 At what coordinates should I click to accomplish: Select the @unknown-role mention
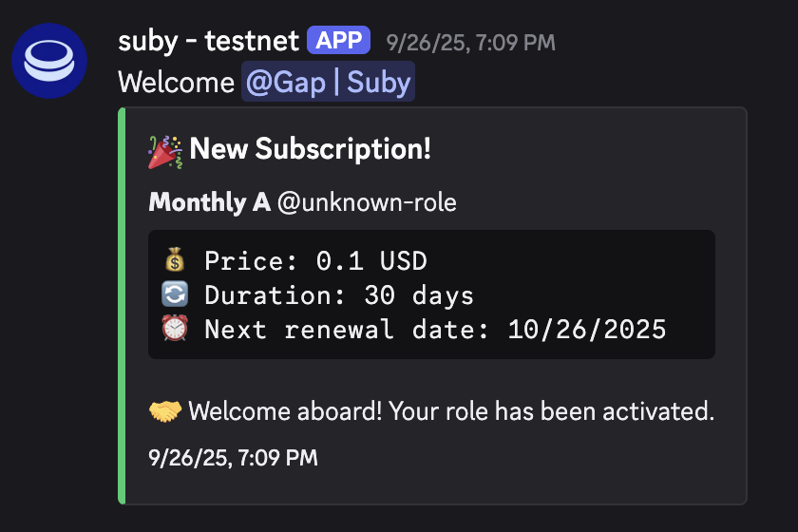coord(367,202)
